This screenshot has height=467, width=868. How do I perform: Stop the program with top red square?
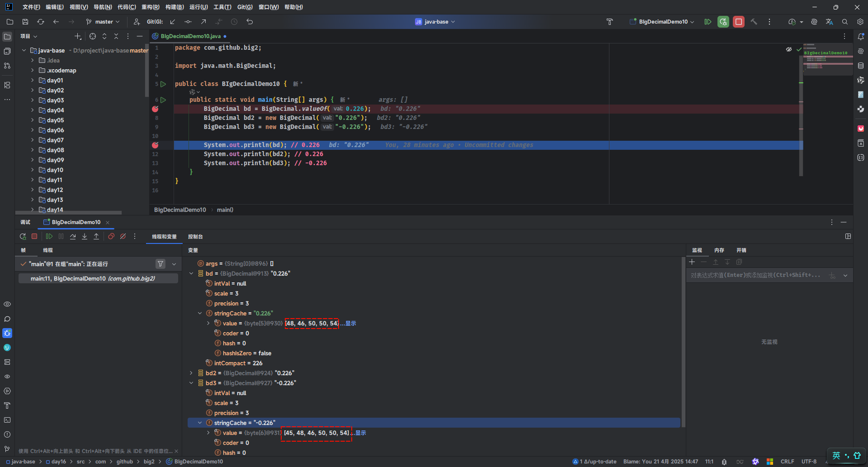(x=739, y=22)
